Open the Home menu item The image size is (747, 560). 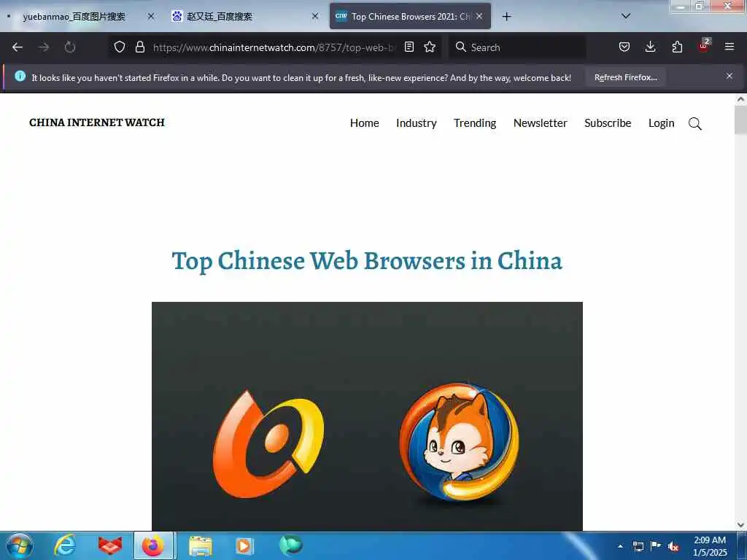pos(365,123)
